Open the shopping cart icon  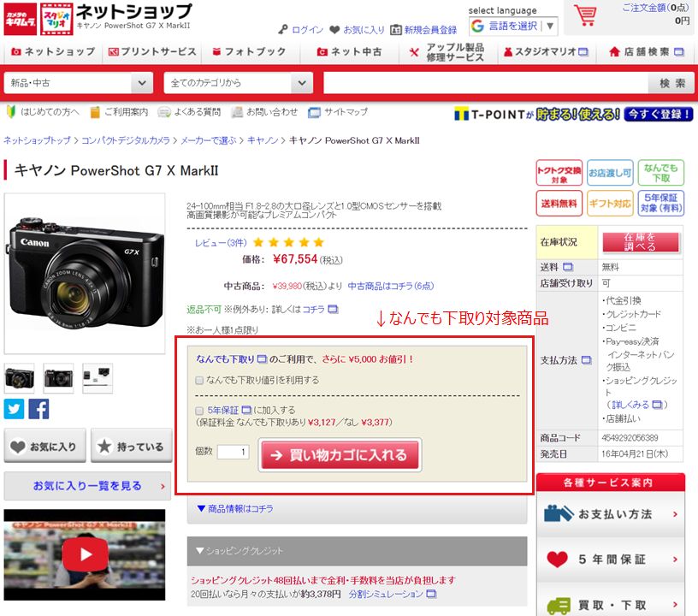pyautogui.click(x=585, y=15)
